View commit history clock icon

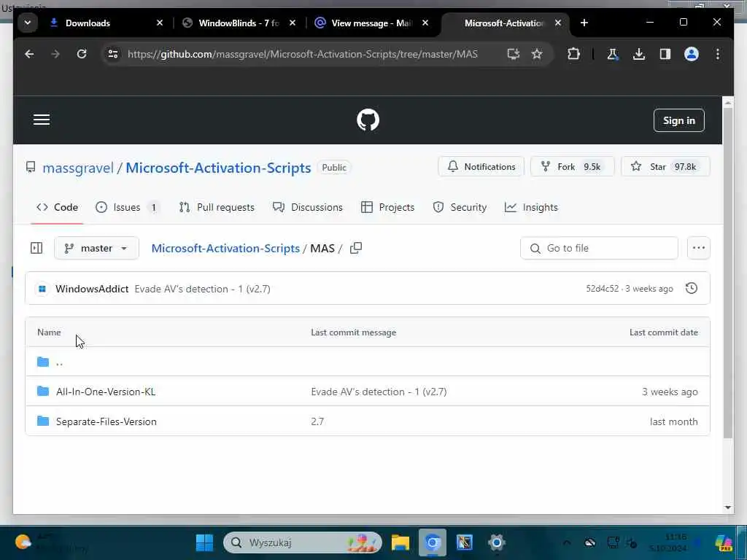tap(692, 289)
